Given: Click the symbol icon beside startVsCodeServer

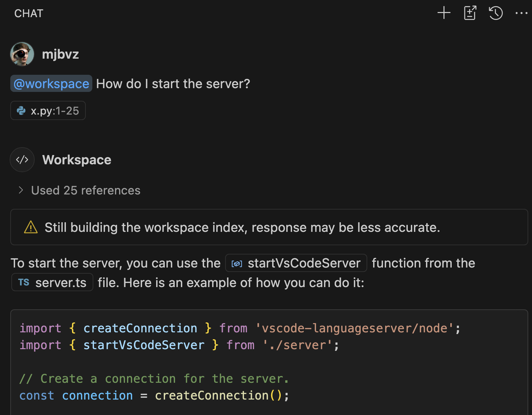Looking at the screenshot, I should 237,263.
